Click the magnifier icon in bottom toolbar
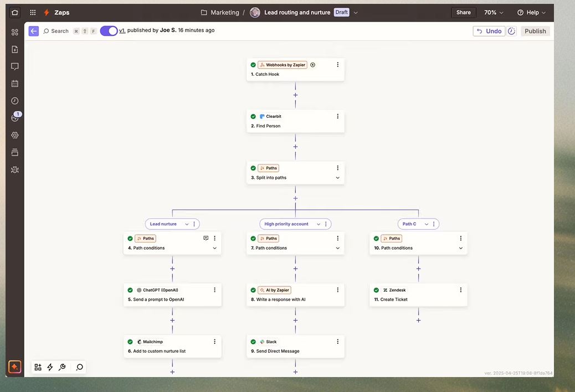 (80, 367)
